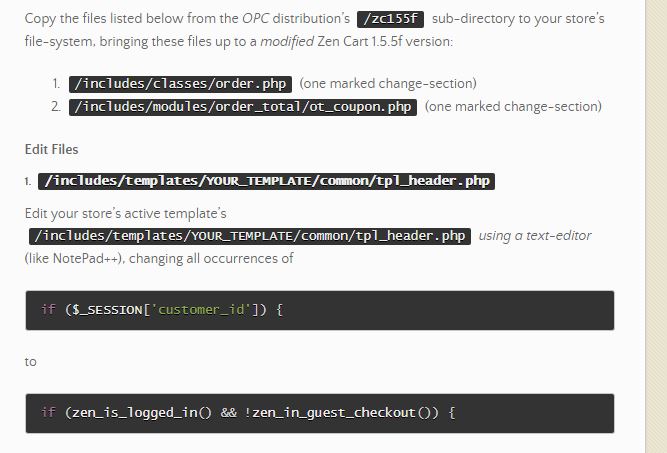Click the first "(one marked change-section)" note
Viewport: 667px width, 453px height.
(x=388, y=84)
